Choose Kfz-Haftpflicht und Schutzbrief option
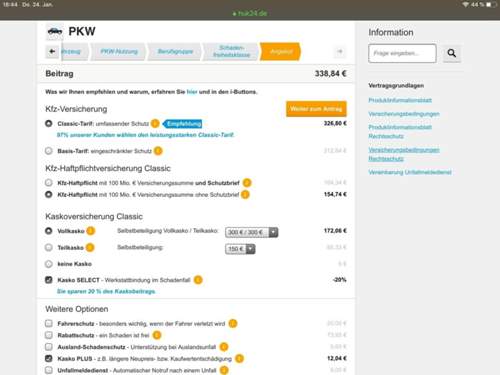This screenshot has width=500, height=375. pyautogui.click(x=49, y=183)
